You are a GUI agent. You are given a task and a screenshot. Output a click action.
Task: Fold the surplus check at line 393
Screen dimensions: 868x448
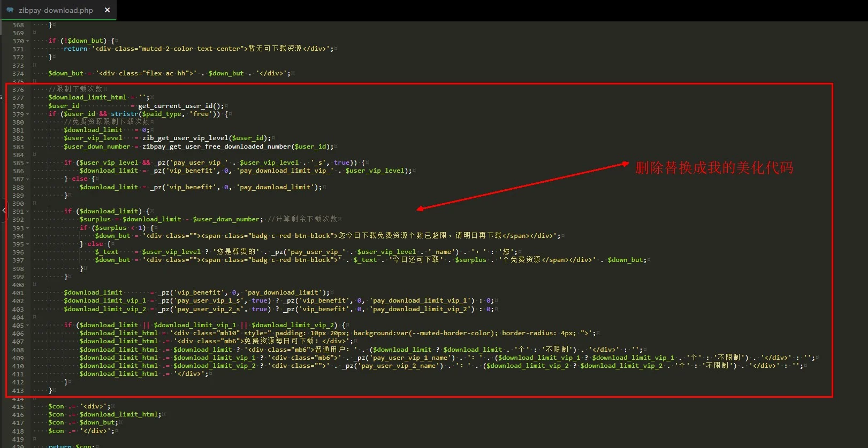28,228
